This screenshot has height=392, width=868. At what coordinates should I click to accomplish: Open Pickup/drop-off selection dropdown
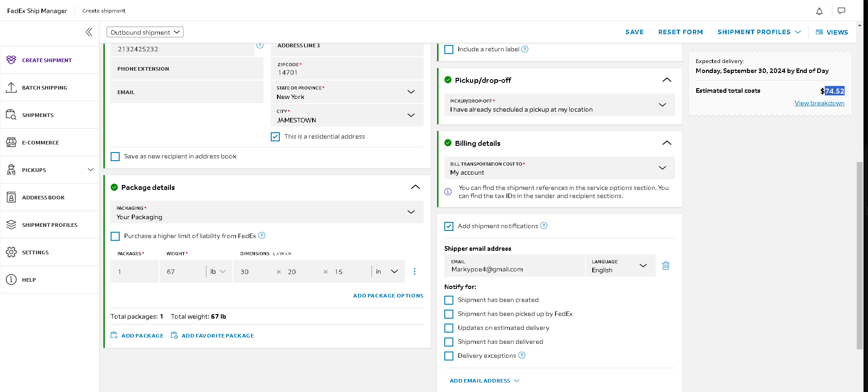[x=559, y=105]
